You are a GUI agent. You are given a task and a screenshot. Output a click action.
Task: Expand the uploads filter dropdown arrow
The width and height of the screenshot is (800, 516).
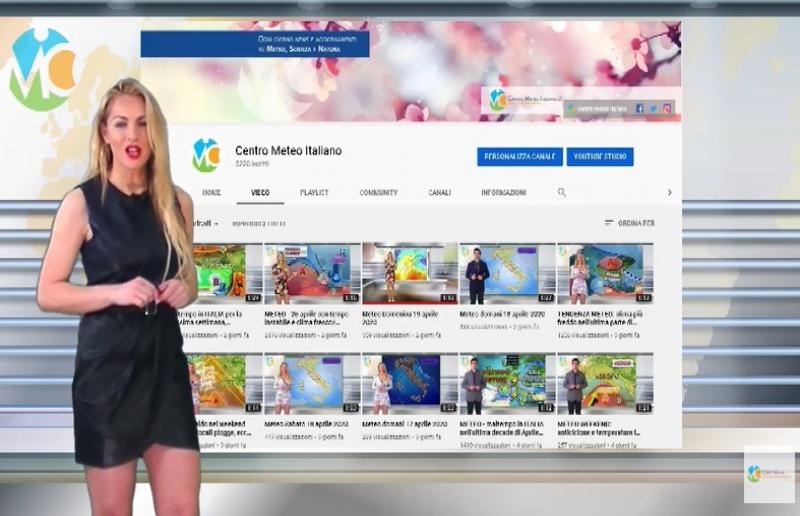tap(216, 224)
